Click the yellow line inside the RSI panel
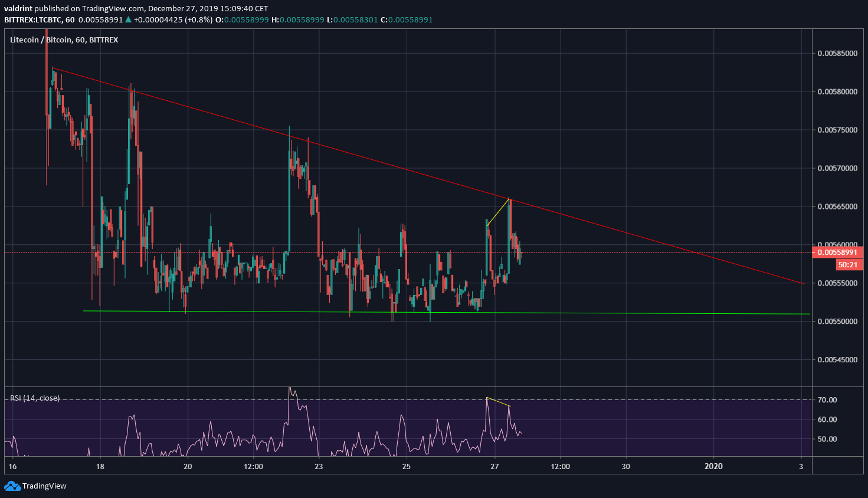This screenshot has height=498, width=868. point(497,403)
